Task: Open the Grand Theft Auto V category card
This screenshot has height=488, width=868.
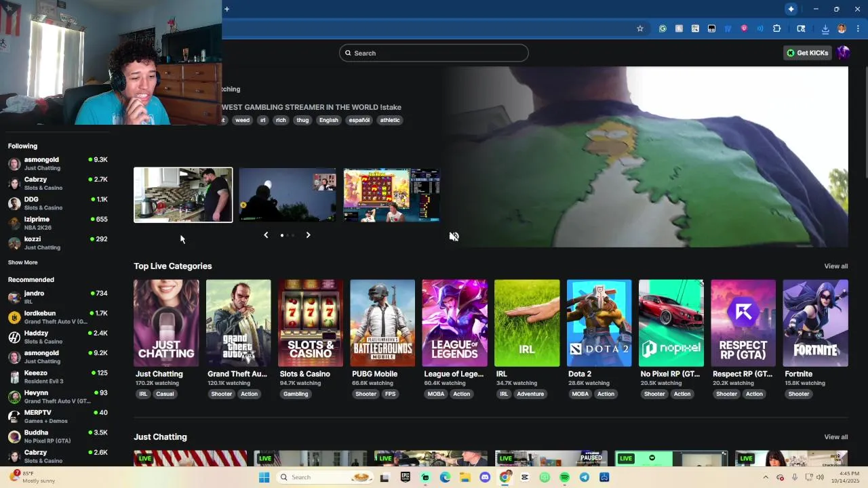Action: [x=238, y=323]
